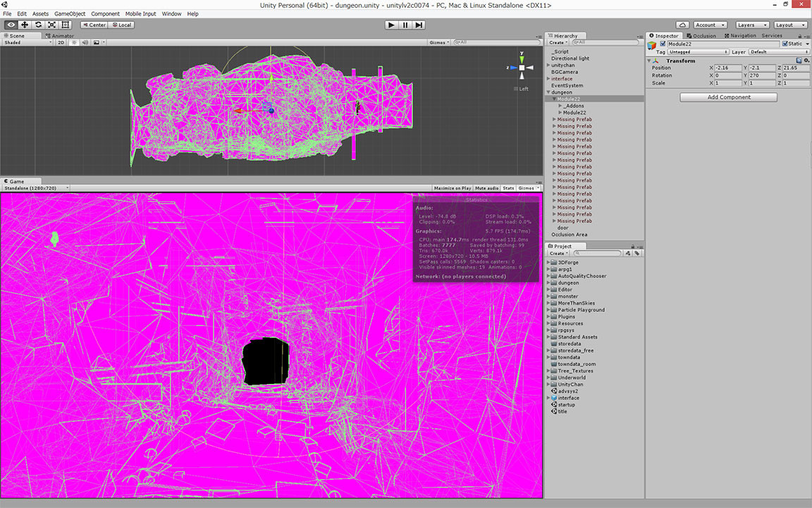Open Hierarchy Create dropdown
This screenshot has width=812, height=508.
pos(558,42)
